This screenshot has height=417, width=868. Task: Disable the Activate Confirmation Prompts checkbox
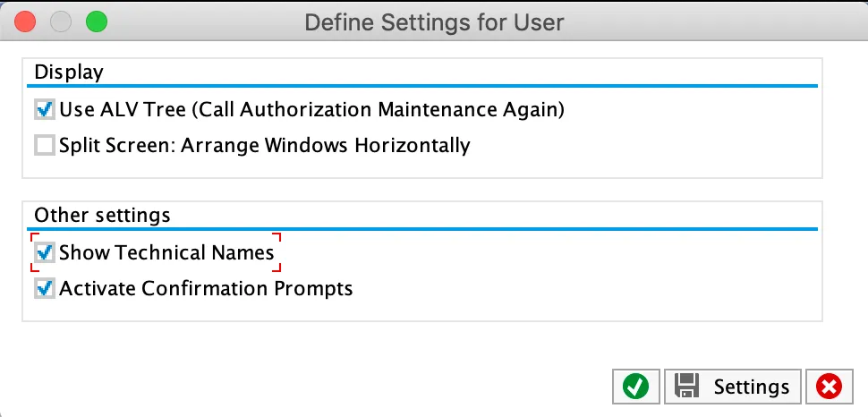coord(45,289)
